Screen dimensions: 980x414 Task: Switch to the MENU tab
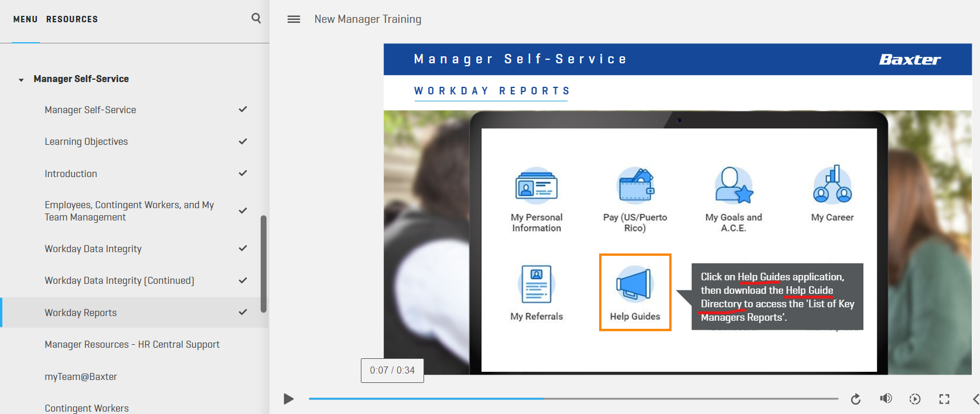(x=25, y=19)
